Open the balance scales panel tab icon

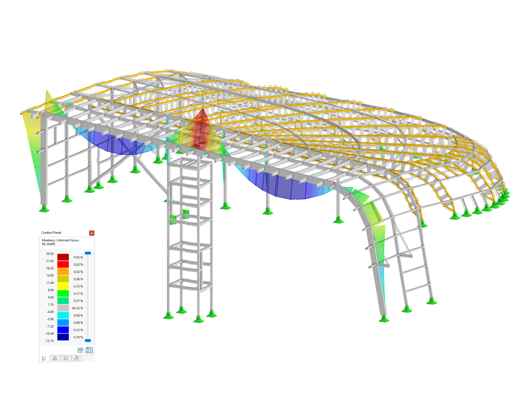point(55,358)
